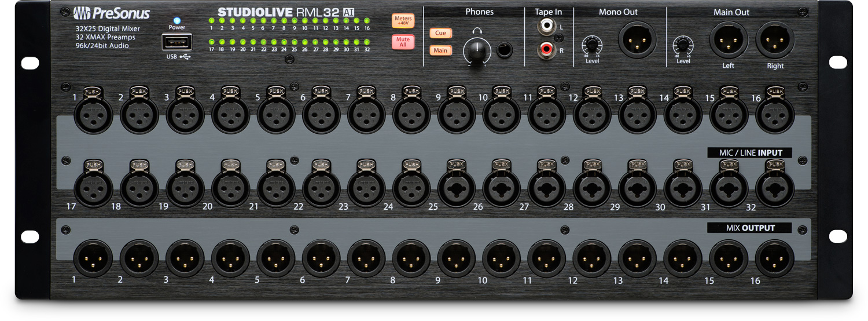Click the Main Out Level knob

[683, 45]
